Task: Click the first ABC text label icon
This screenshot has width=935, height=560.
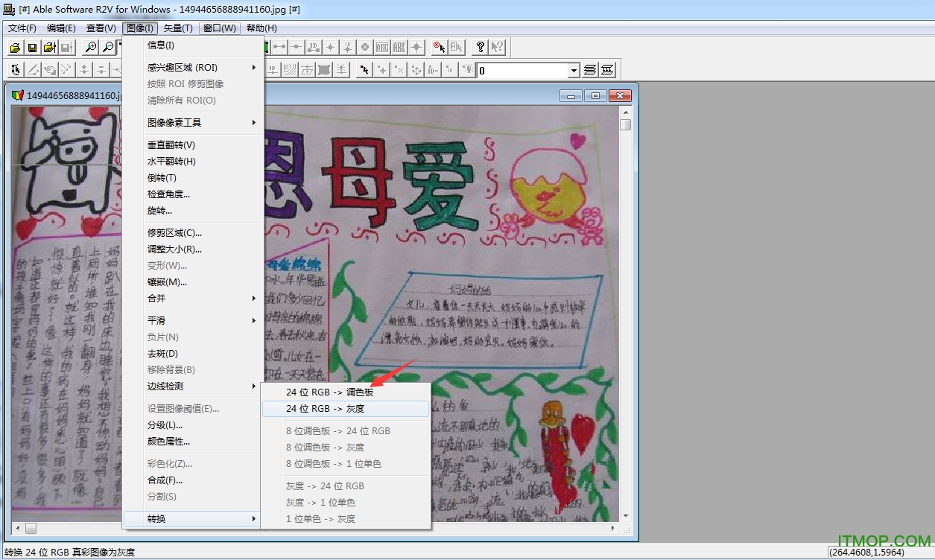Action: click(x=382, y=47)
